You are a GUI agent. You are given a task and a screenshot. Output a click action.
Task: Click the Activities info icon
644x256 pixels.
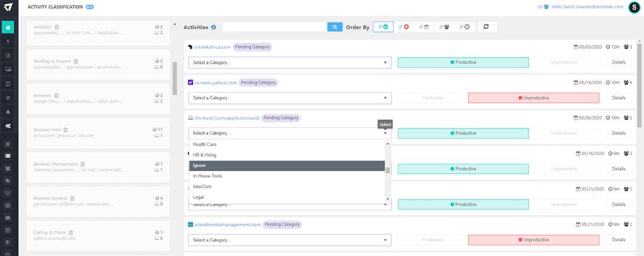tap(213, 27)
